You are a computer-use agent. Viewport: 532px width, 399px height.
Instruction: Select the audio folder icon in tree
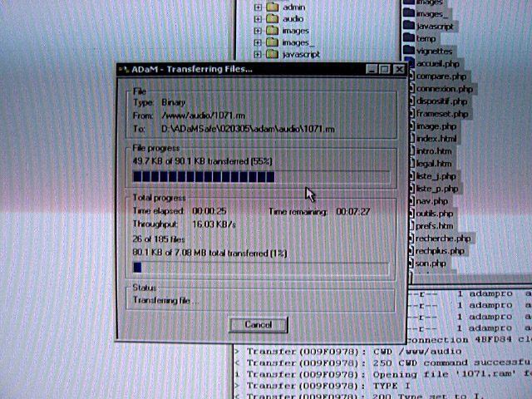pos(272,18)
